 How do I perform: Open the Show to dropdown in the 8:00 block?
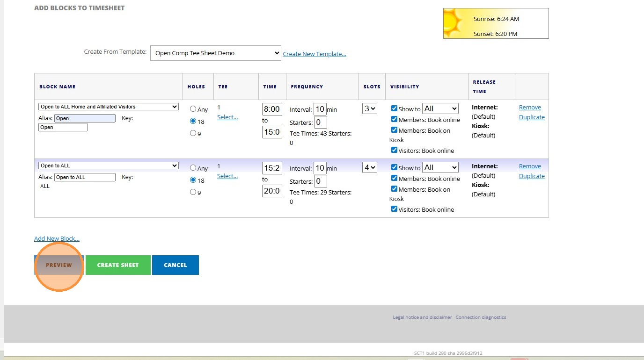(440, 108)
